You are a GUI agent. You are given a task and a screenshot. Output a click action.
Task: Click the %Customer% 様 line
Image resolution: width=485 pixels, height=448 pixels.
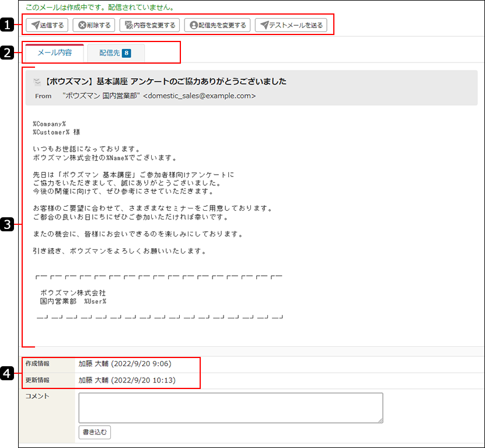tap(57, 132)
